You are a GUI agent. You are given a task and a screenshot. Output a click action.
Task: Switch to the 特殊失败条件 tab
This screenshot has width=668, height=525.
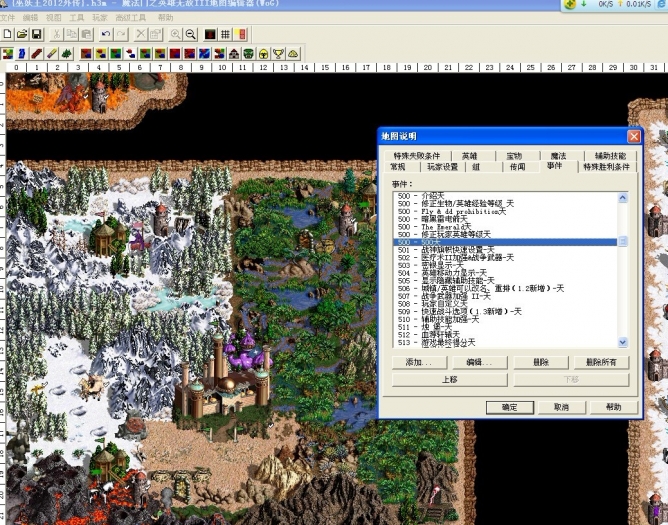pyautogui.click(x=417, y=156)
